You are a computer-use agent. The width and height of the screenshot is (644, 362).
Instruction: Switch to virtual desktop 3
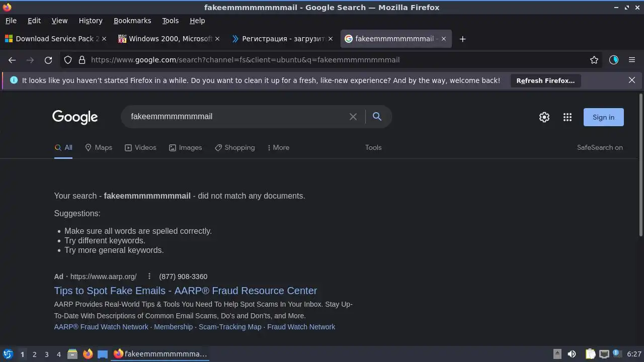tap(46, 354)
